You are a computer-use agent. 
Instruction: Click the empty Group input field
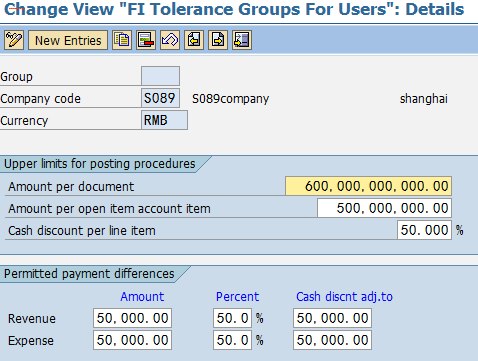(160, 76)
